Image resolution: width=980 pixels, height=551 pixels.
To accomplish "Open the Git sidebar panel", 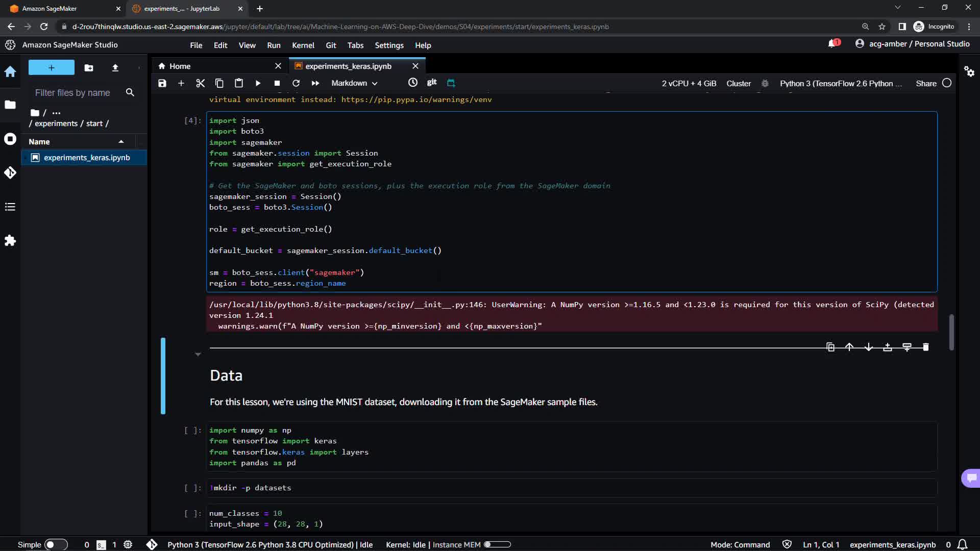I will pyautogui.click(x=10, y=173).
